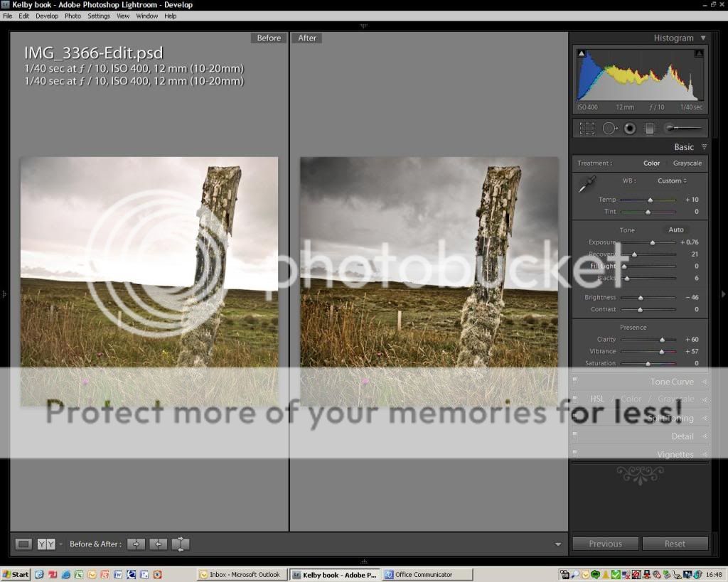Select the Spot Removal tool
The height and width of the screenshot is (582, 728).
point(609,129)
